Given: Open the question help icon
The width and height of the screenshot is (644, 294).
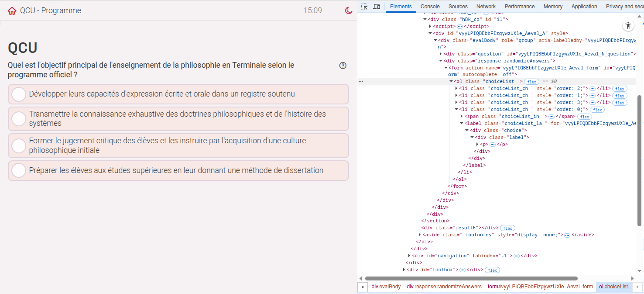Looking at the screenshot, I should [x=343, y=66].
